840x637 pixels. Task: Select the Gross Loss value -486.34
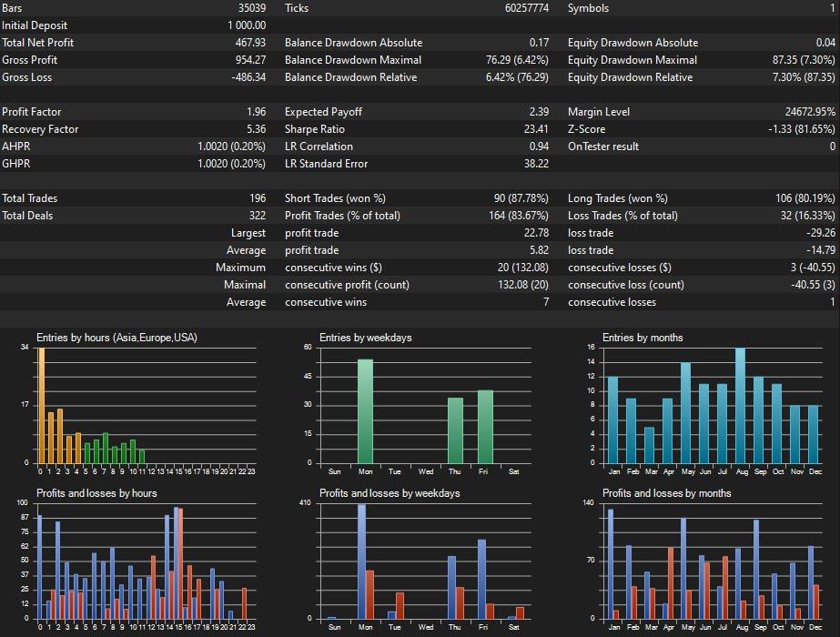click(248, 77)
